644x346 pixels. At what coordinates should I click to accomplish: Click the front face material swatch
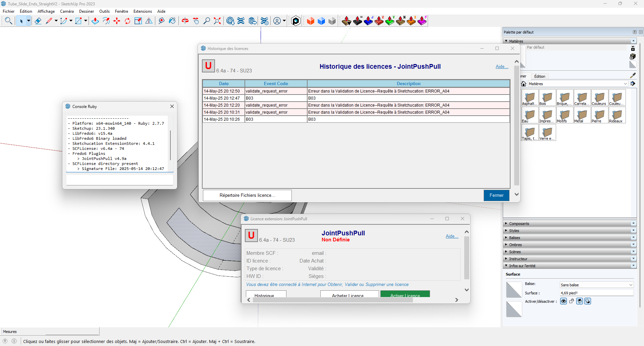pyautogui.click(x=514, y=290)
